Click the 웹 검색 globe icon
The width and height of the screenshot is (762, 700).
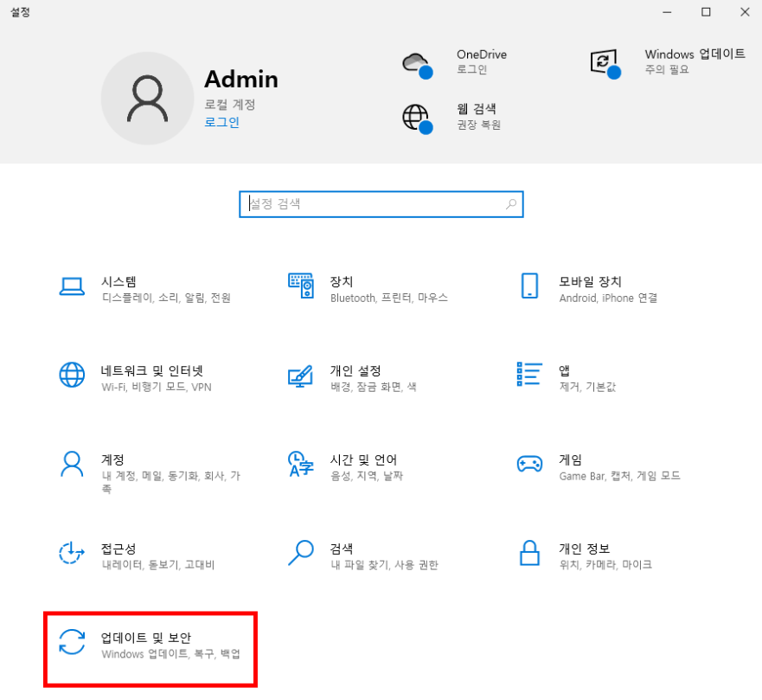tap(417, 119)
